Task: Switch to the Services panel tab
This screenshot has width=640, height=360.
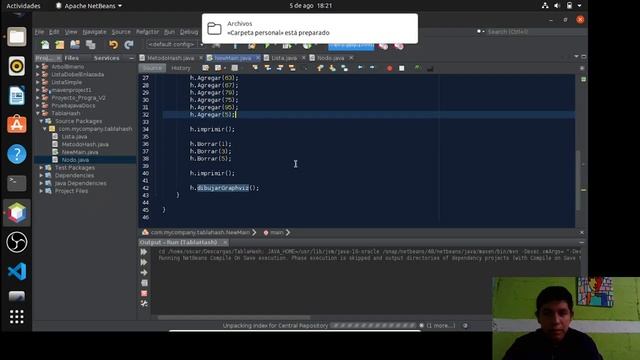Action: (x=107, y=58)
